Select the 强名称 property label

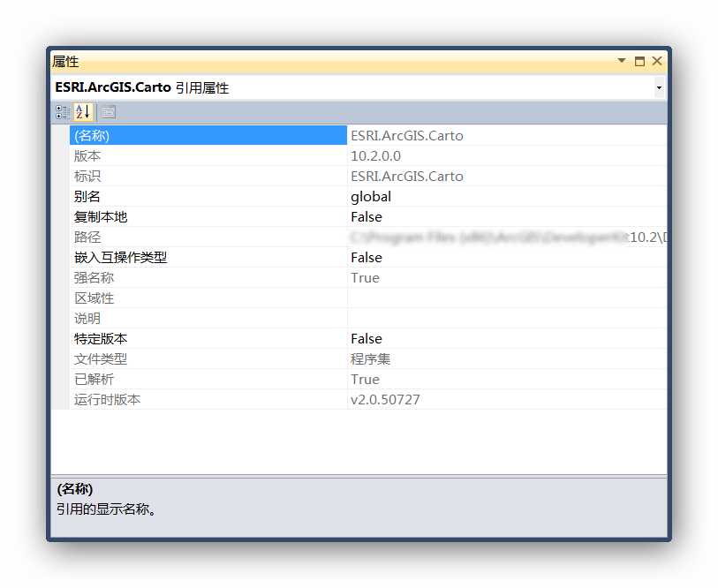tap(94, 278)
